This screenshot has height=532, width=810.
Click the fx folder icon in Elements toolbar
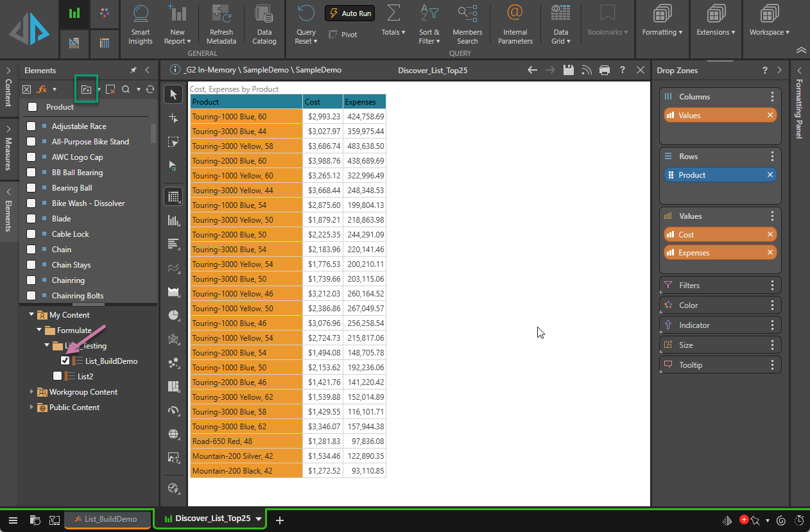click(x=85, y=89)
